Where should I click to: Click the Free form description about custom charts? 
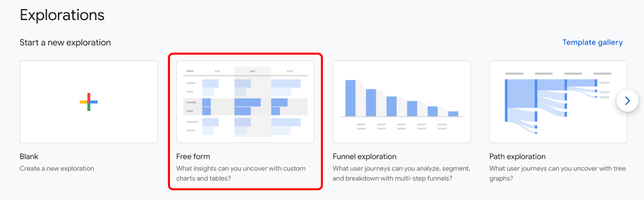tap(240, 173)
